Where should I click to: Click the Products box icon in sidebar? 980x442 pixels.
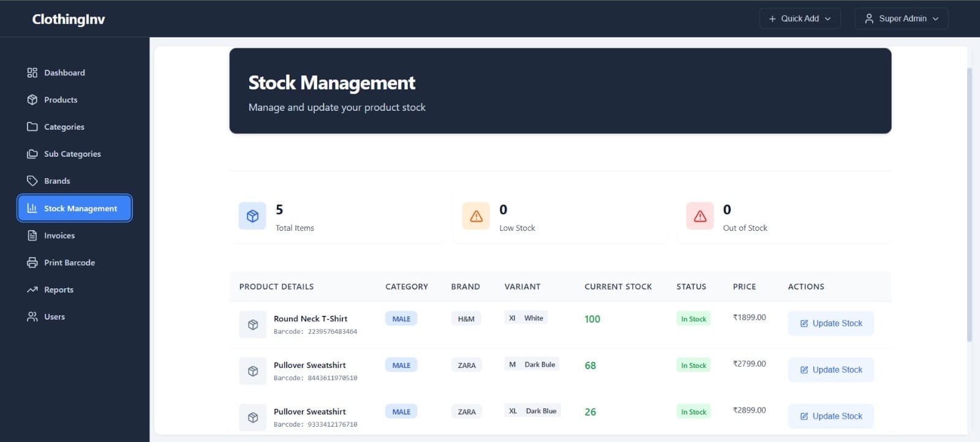click(x=32, y=100)
